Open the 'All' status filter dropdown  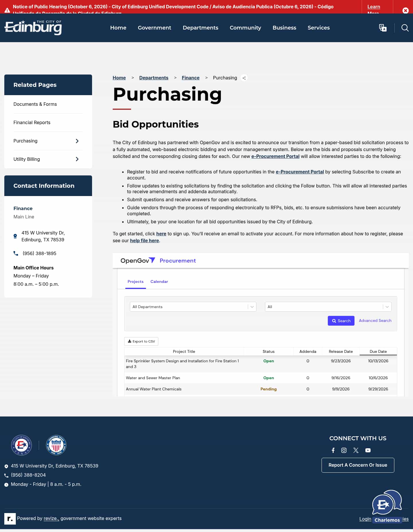coord(328,307)
